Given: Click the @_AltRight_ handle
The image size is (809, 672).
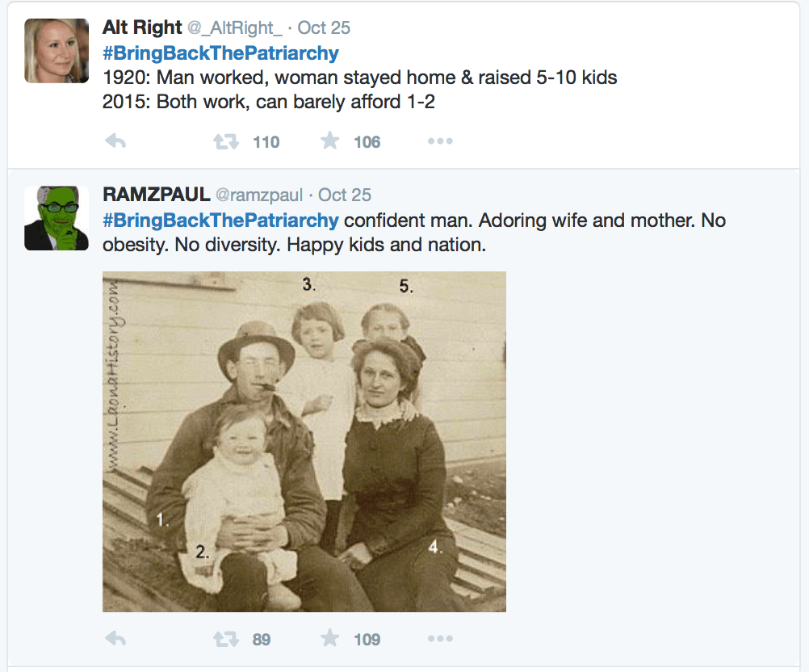Looking at the screenshot, I should pos(235,28).
